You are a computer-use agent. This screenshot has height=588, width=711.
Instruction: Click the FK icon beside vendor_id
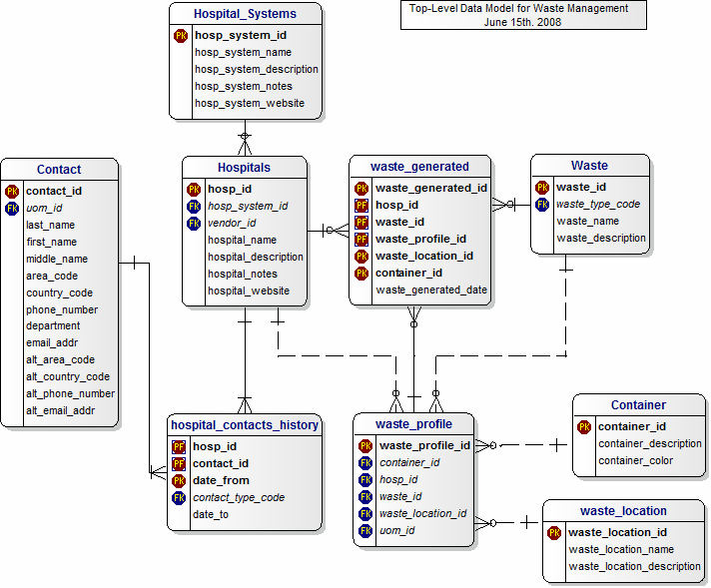pos(194,224)
